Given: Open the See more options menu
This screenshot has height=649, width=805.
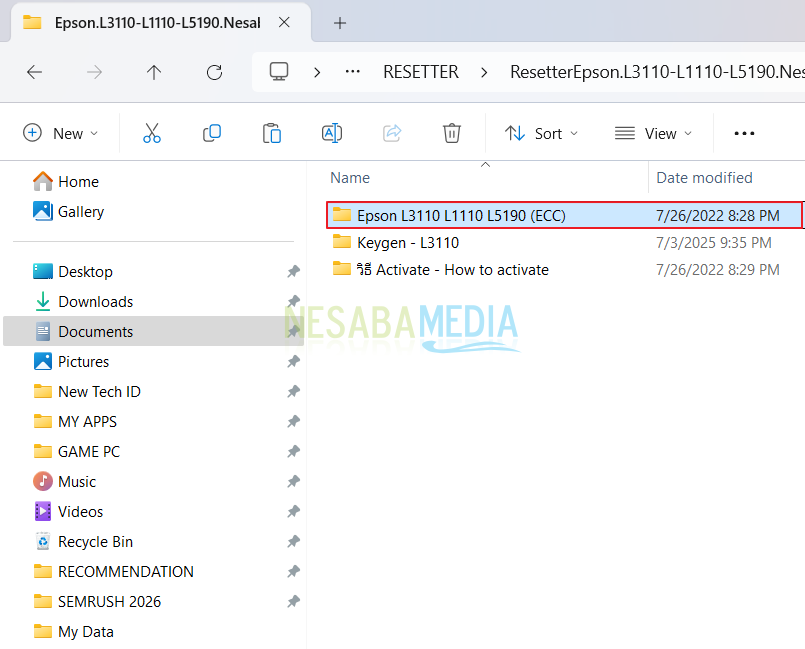Looking at the screenshot, I should [x=744, y=133].
